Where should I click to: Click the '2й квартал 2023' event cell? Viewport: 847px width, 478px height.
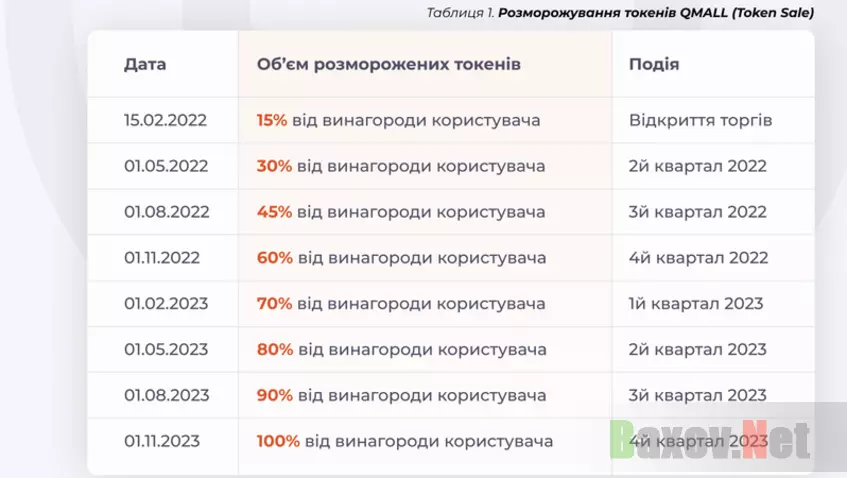click(x=698, y=350)
